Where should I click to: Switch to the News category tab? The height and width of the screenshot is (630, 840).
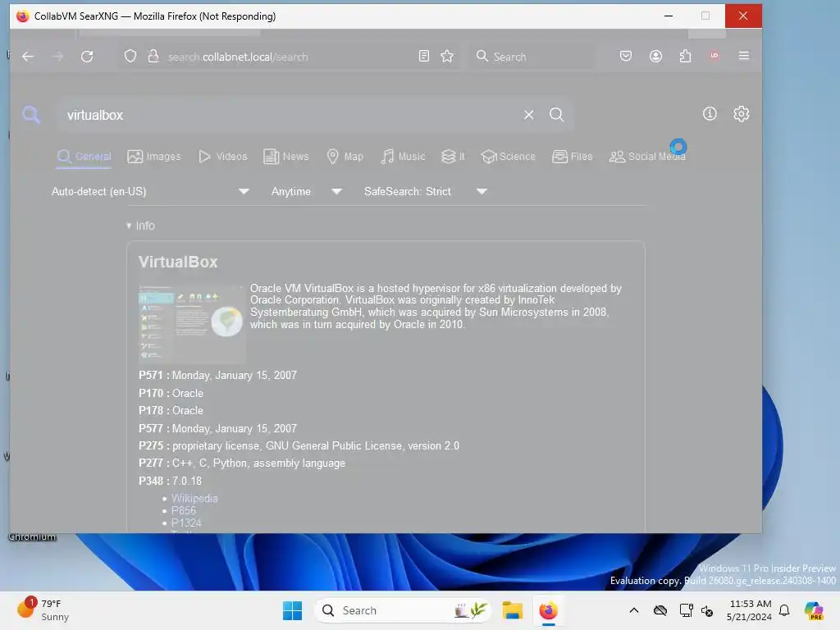click(286, 157)
